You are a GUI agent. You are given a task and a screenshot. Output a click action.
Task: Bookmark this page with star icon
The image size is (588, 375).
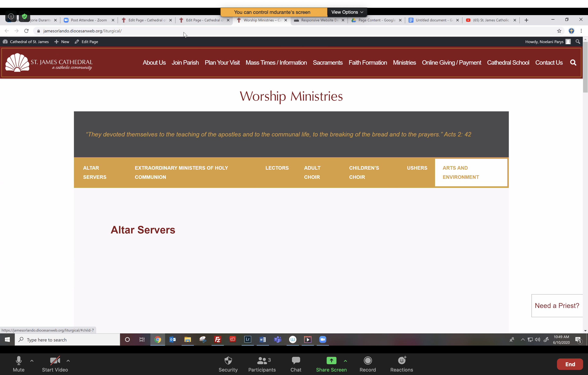(559, 31)
